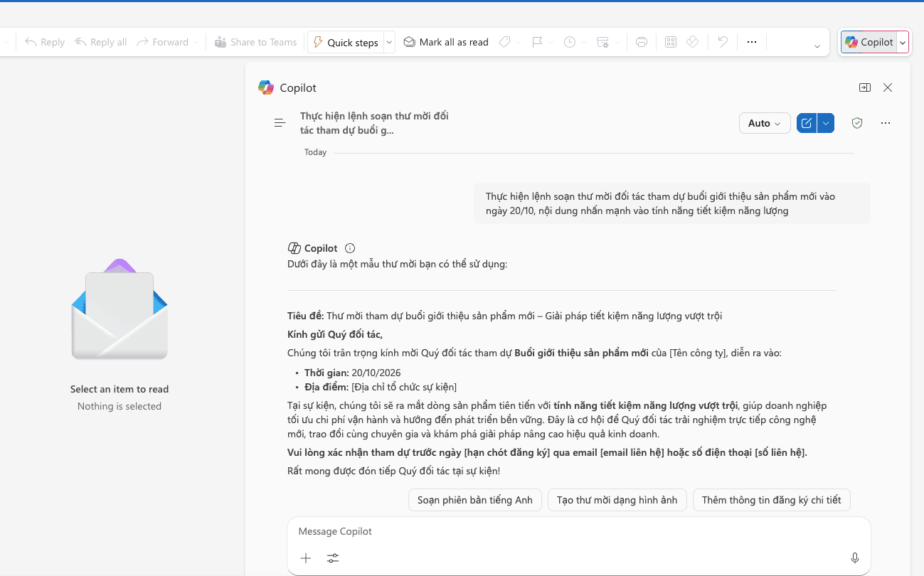Focus the Message Copilot input field
Image resolution: width=924 pixels, height=576 pixels.
point(579,531)
